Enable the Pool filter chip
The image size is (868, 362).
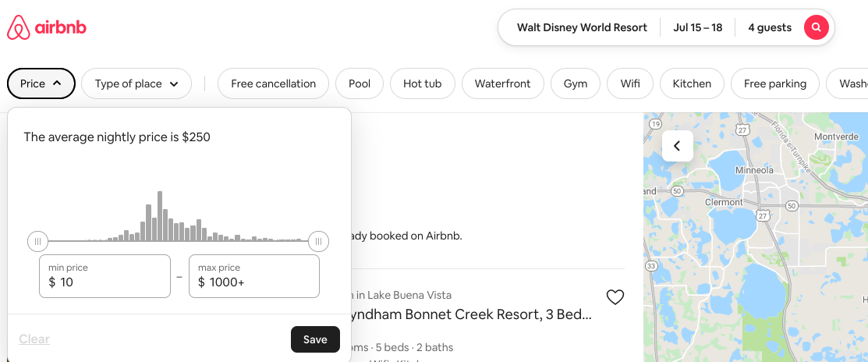click(360, 83)
